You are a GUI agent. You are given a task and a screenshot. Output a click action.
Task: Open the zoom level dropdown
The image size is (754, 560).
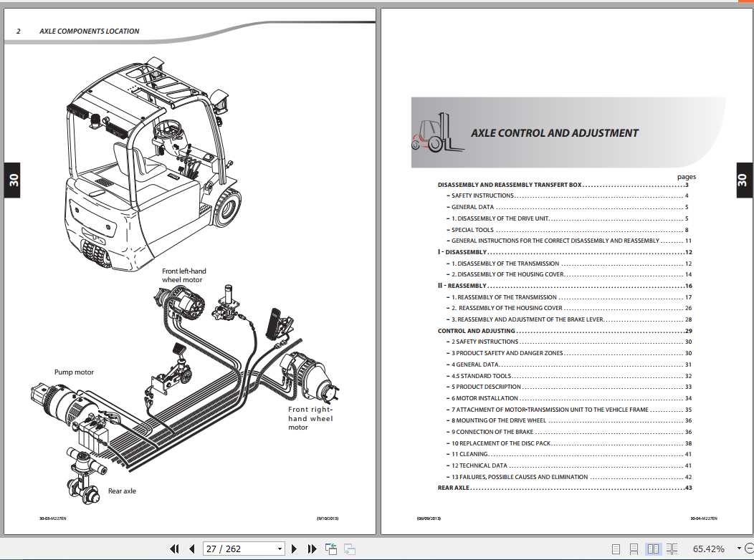(x=738, y=548)
